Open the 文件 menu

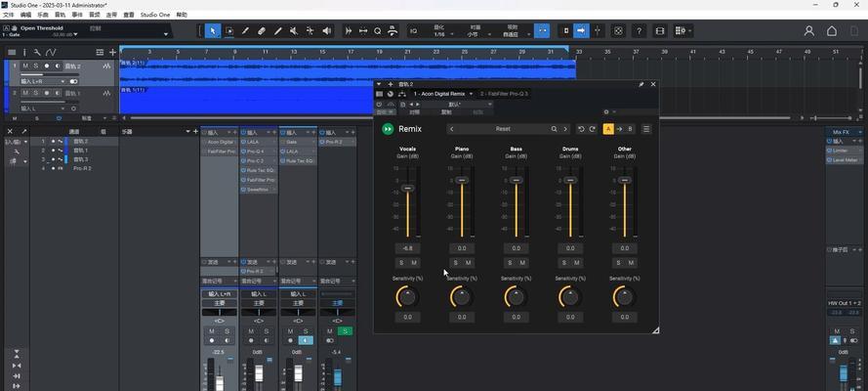(x=9, y=15)
